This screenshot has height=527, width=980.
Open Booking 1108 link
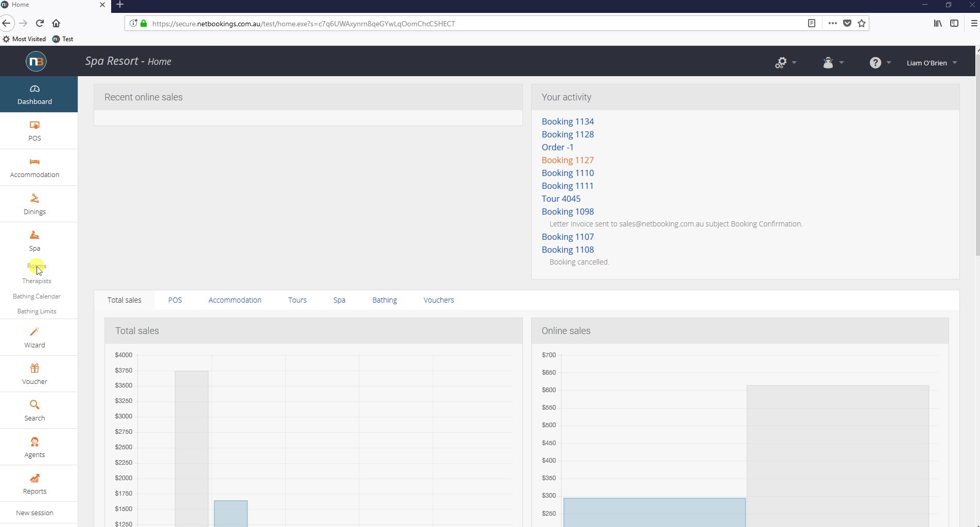[x=567, y=250]
